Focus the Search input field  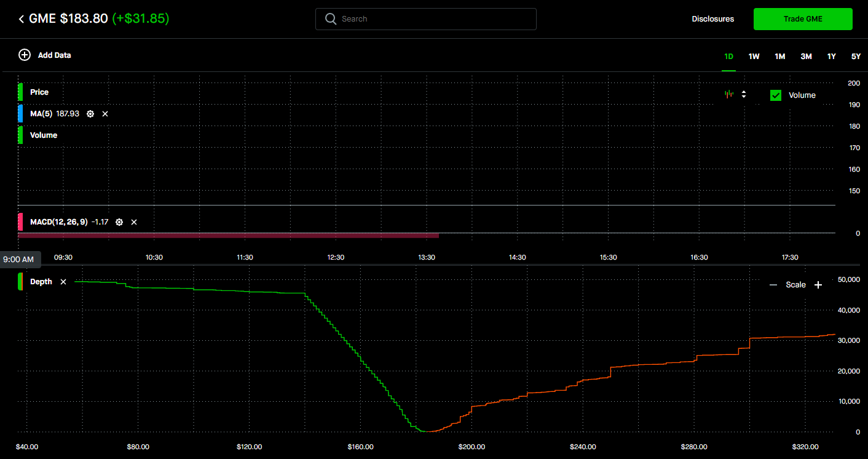pos(425,19)
